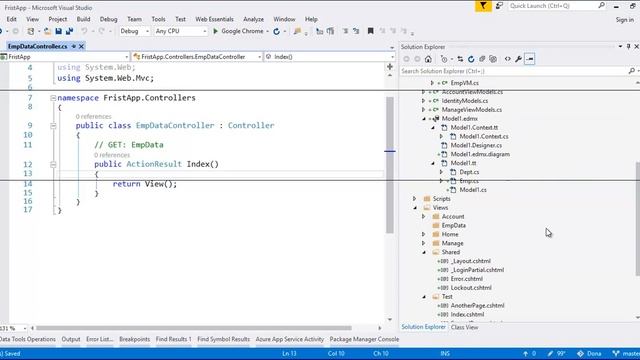Screen dimensions: 640x360
Task: Open the Any CPU platform dropdown
Action: point(204,31)
